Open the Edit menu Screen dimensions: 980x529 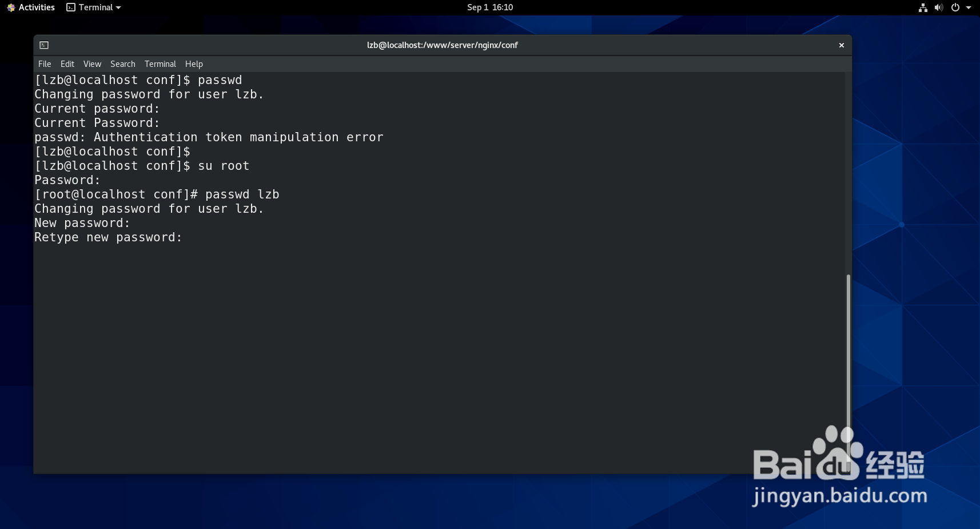click(x=67, y=64)
